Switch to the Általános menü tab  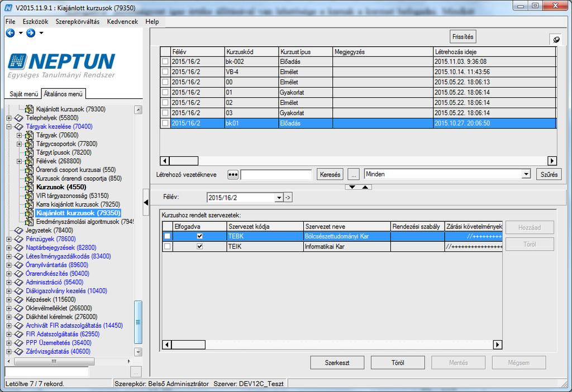coord(63,94)
